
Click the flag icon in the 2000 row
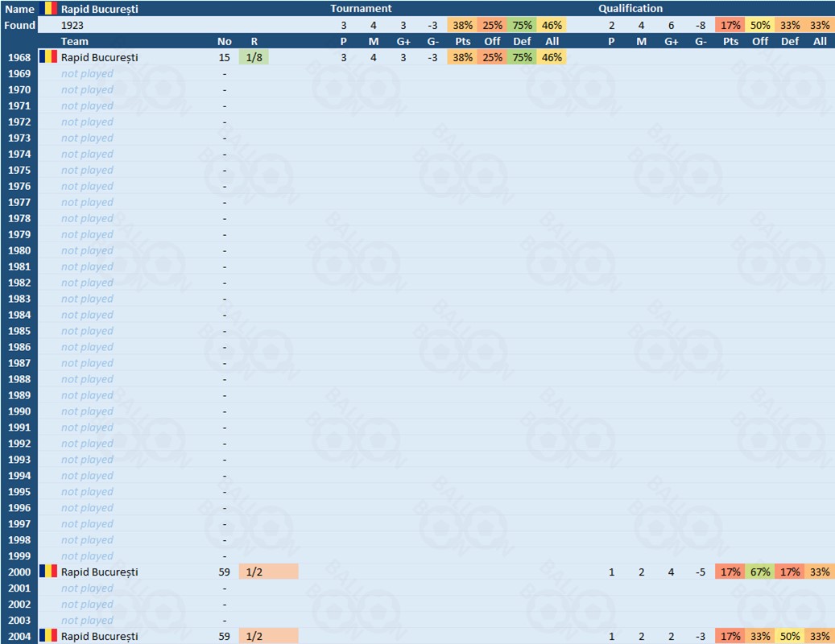point(49,572)
